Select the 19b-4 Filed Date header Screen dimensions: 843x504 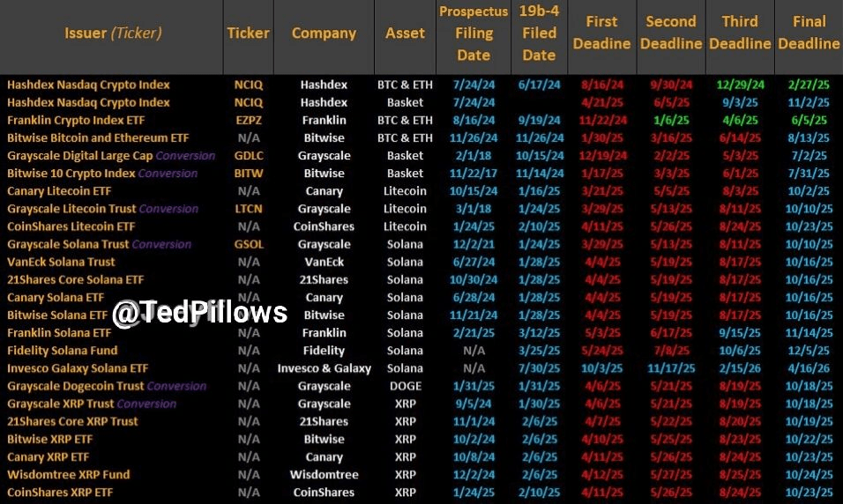540,33
